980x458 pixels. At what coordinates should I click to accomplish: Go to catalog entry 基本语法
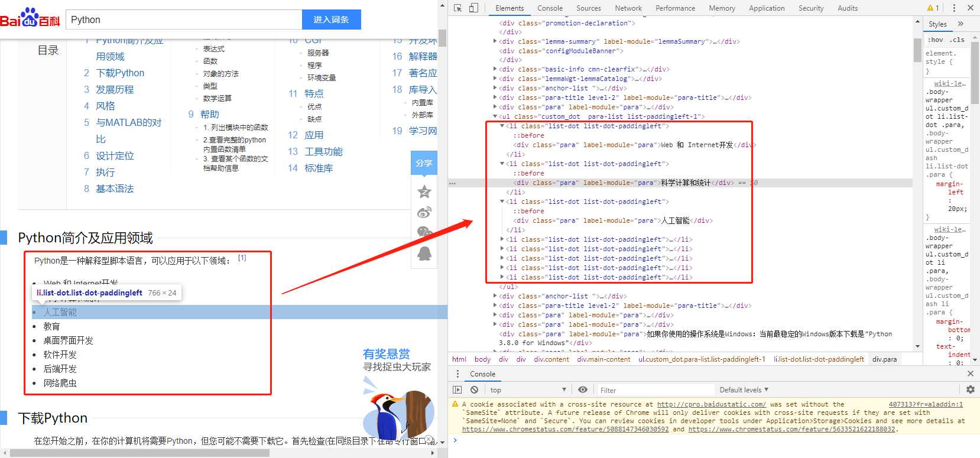(115, 189)
